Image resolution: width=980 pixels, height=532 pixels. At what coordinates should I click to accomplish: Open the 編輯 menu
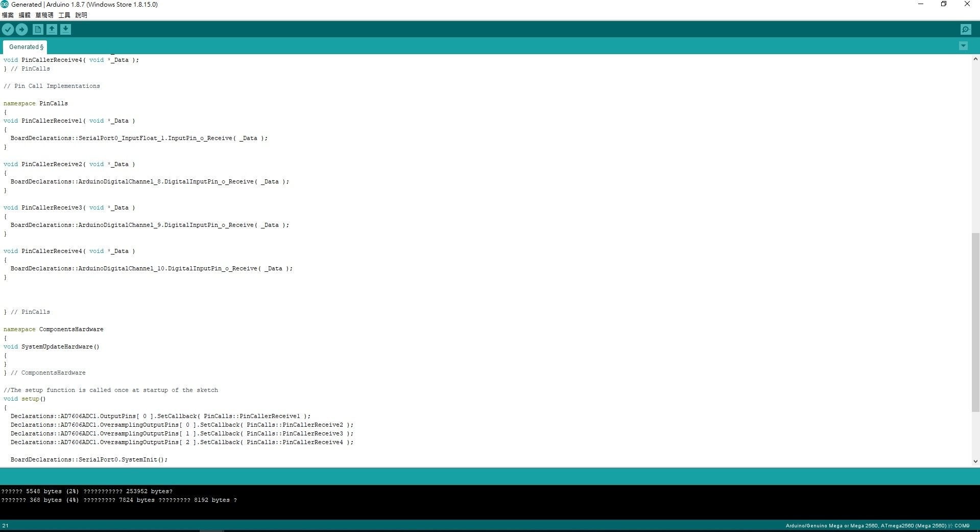pyautogui.click(x=23, y=15)
